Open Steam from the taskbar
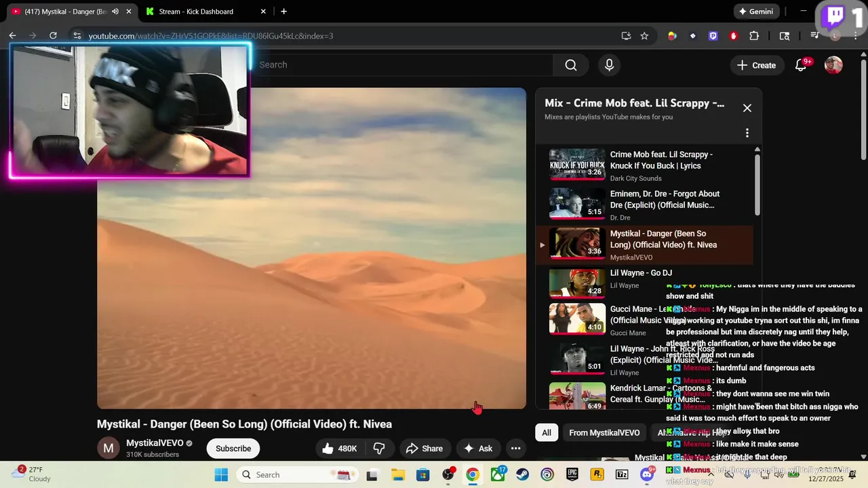Image resolution: width=868 pixels, height=488 pixels. 522,474
